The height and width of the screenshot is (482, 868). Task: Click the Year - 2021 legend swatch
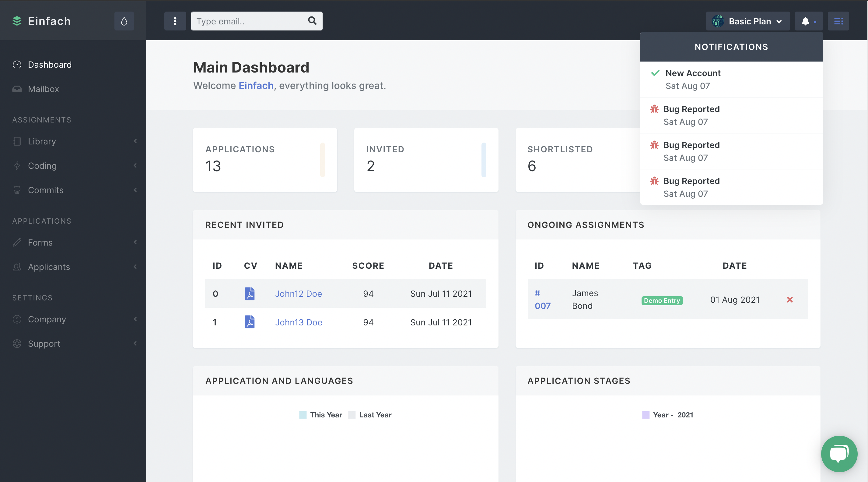tap(646, 415)
